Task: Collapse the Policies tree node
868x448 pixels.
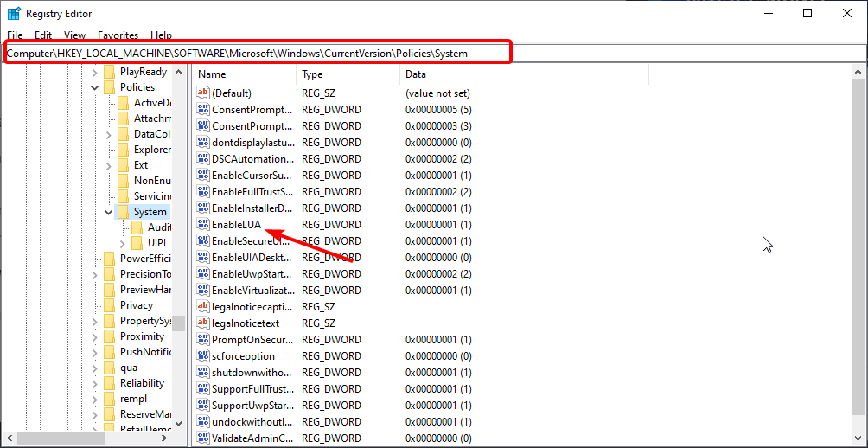Action: (x=94, y=87)
